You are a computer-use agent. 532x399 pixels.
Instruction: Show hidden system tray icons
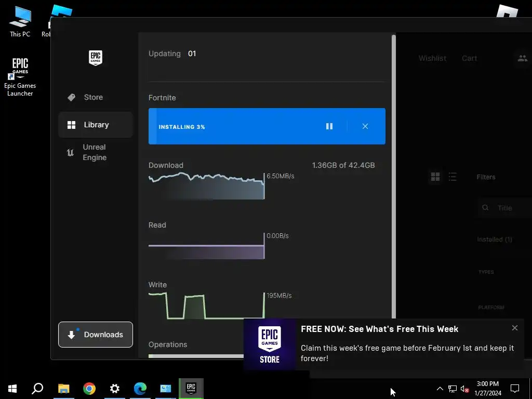coord(440,389)
